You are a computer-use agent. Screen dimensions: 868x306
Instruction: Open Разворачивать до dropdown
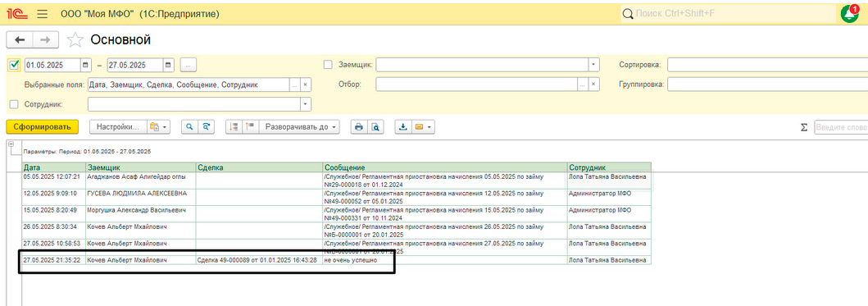[299, 127]
